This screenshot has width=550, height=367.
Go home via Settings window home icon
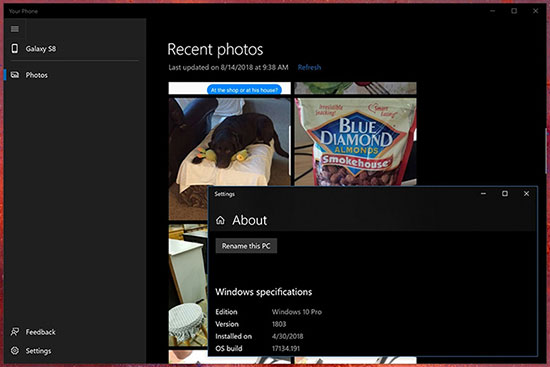coord(220,220)
